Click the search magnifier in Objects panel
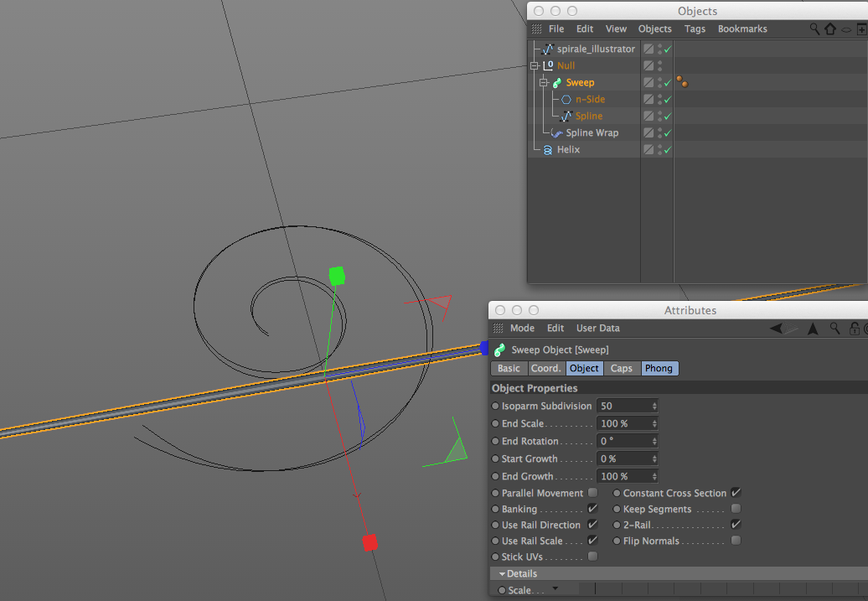This screenshot has height=601, width=868. 814,28
